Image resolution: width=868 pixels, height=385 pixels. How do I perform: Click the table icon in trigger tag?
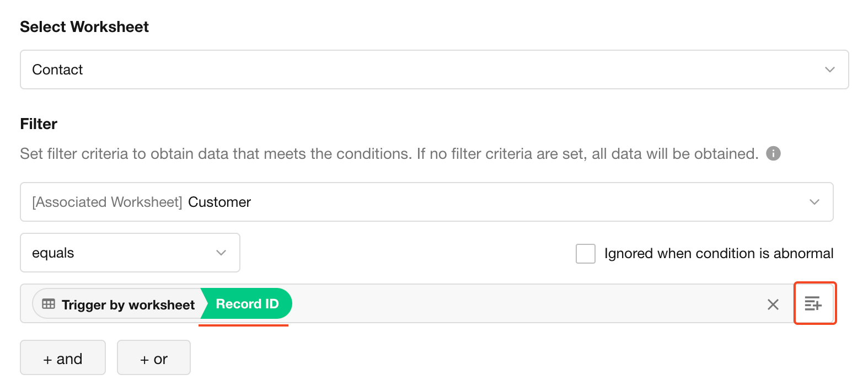(x=49, y=304)
